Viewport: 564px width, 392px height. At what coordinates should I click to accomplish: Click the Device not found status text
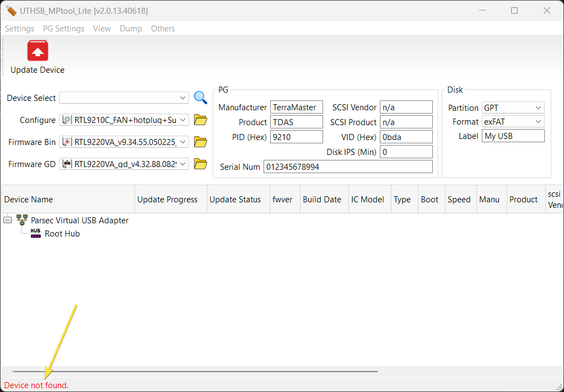click(36, 385)
